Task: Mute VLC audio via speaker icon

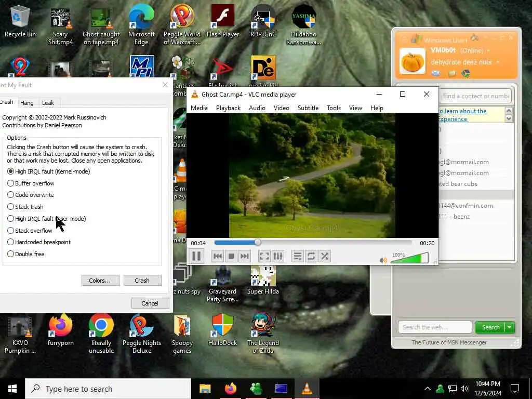Action: [383, 260]
